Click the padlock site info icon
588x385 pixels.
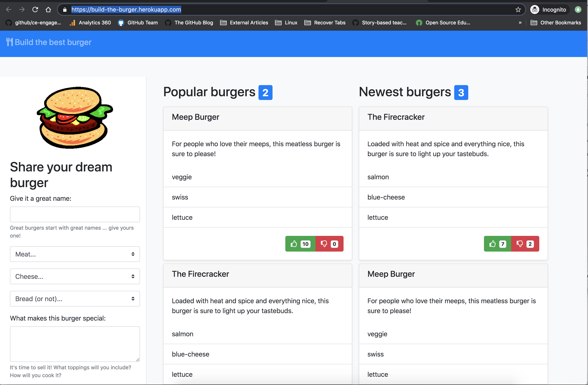coord(65,10)
